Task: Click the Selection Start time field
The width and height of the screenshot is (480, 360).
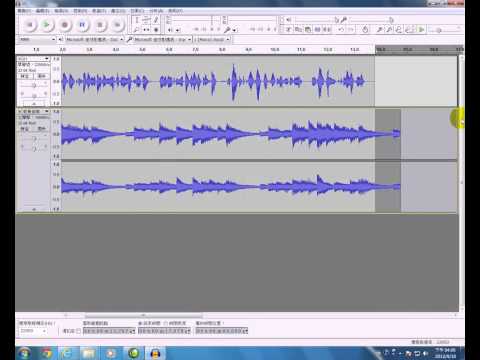Action: [x=109, y=331]
